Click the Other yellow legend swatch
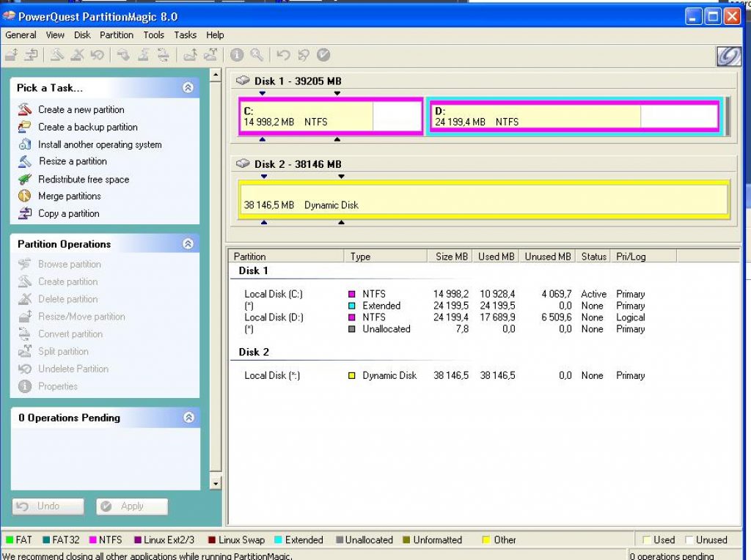The image size is (751, 560). (486, 540)
